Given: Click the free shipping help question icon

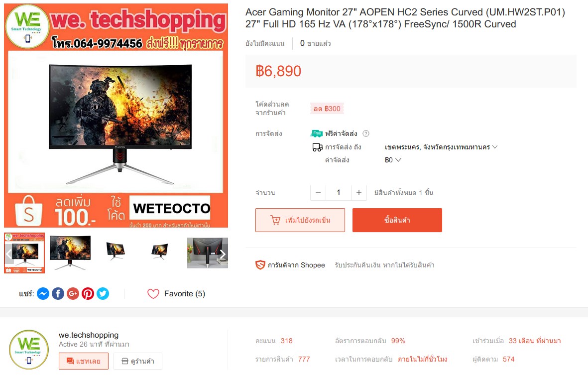Looking at the screenshot, I should 366,133.
